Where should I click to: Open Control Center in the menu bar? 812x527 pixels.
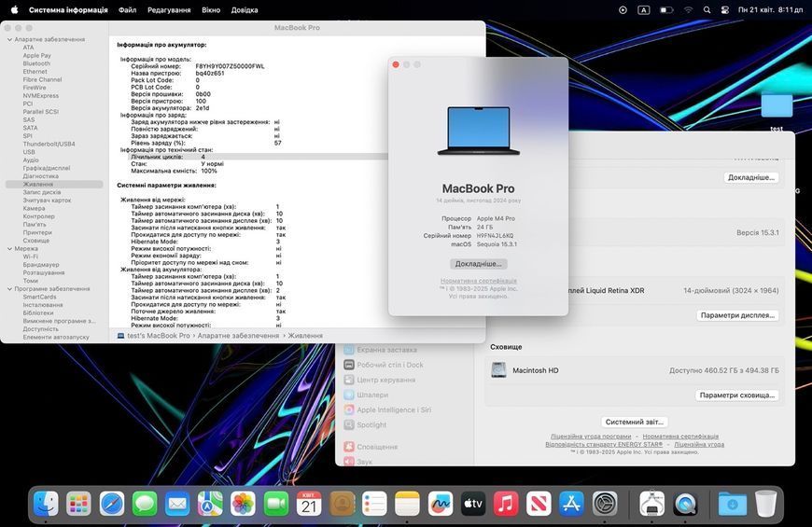(x=725, y=10)
